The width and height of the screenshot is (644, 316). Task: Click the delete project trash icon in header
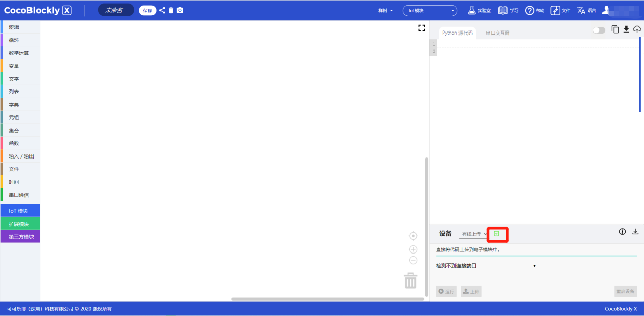(x=171, y=10)
